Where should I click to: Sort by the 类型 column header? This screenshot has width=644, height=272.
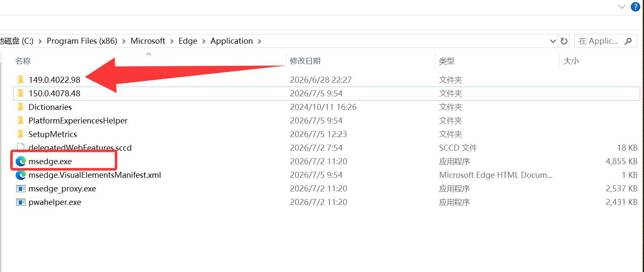tap(447, 61)
